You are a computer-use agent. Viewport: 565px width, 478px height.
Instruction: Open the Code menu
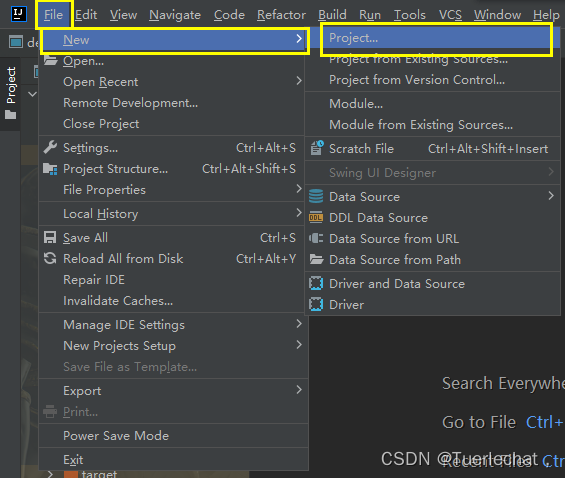click(229, 15)
